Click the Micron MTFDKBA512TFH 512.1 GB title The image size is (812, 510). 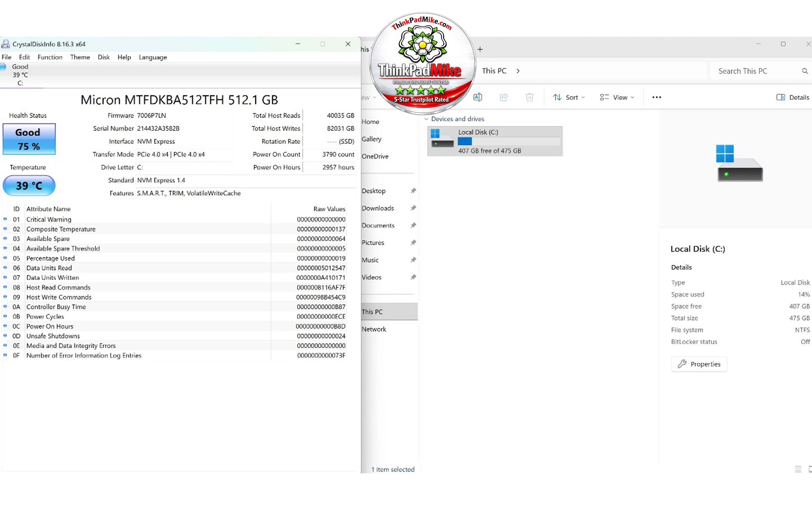(x=179, y=100)
